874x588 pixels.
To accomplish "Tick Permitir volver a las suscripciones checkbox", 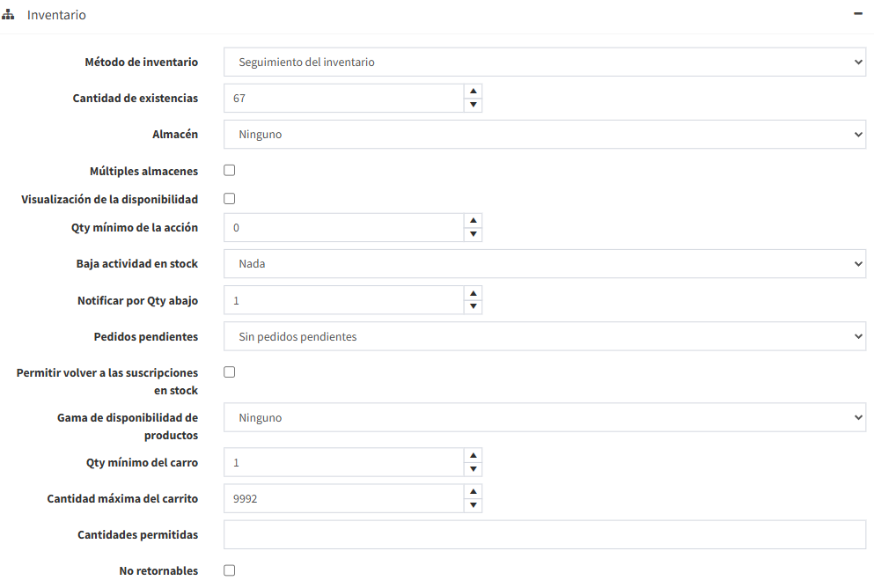I will click(230, 372).
